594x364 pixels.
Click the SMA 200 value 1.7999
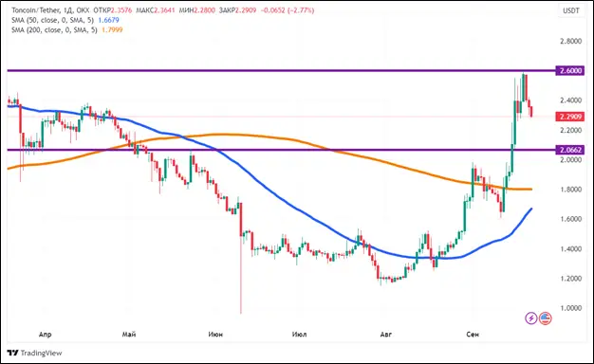[x=112, y=30]
